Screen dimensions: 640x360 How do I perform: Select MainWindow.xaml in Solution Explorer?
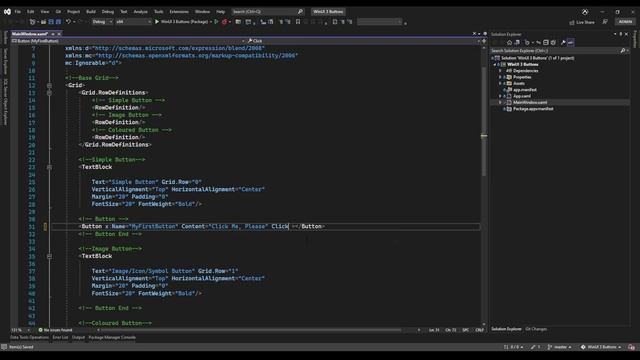click(x=530, y=102)
